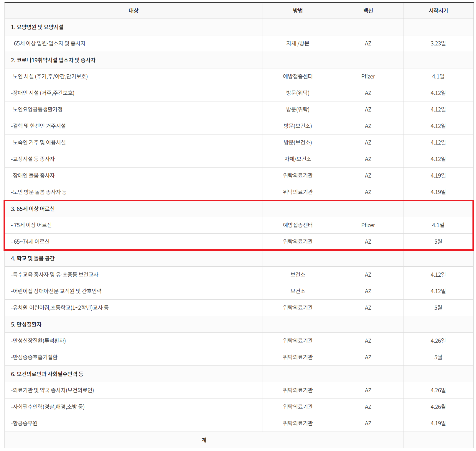
Task: Click the '3. 65세 이상 어르신' heading
Action: [33, 209]
